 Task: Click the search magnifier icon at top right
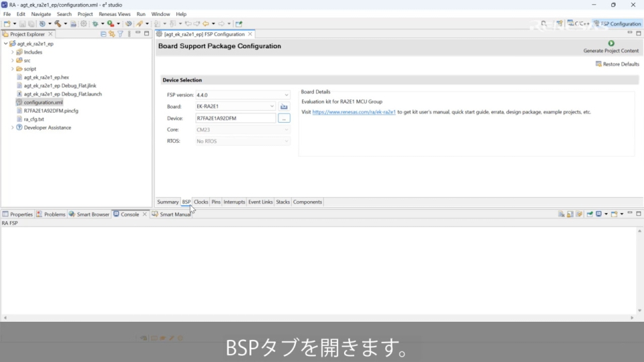(x=543, y=24)
